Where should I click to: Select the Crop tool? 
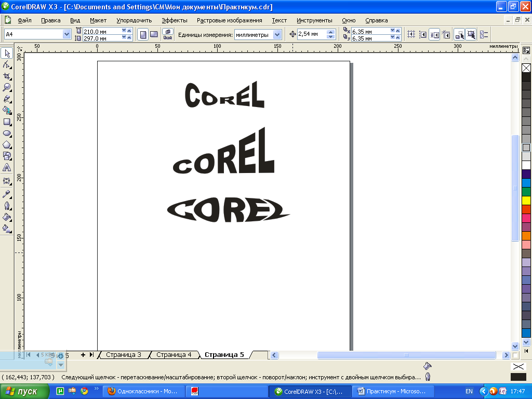(7, 76)
